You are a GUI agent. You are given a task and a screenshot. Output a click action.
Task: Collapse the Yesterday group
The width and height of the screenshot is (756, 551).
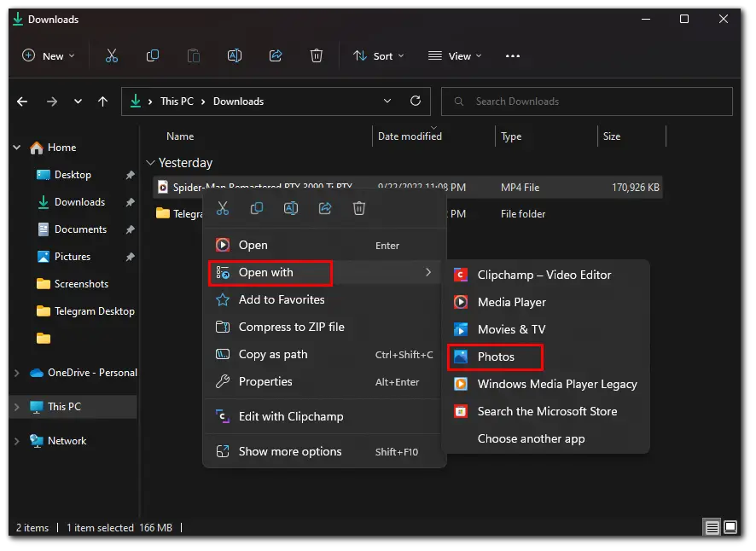tap(150, 163)
